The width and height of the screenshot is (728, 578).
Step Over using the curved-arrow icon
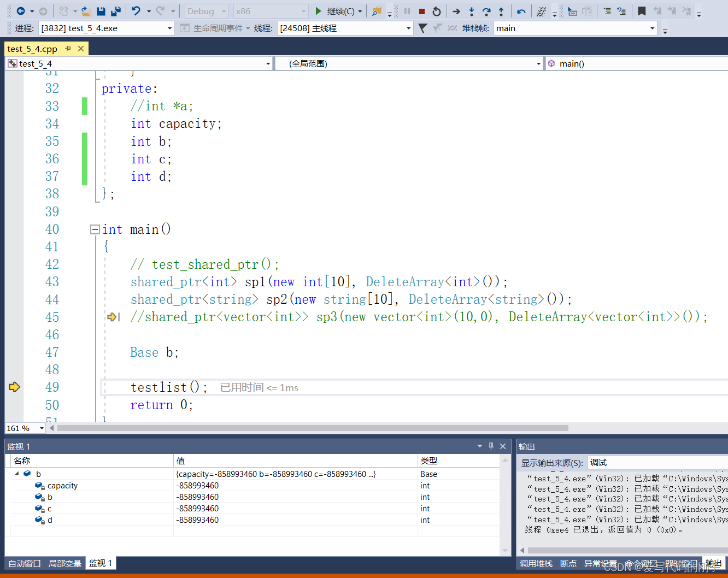[486, 11]
